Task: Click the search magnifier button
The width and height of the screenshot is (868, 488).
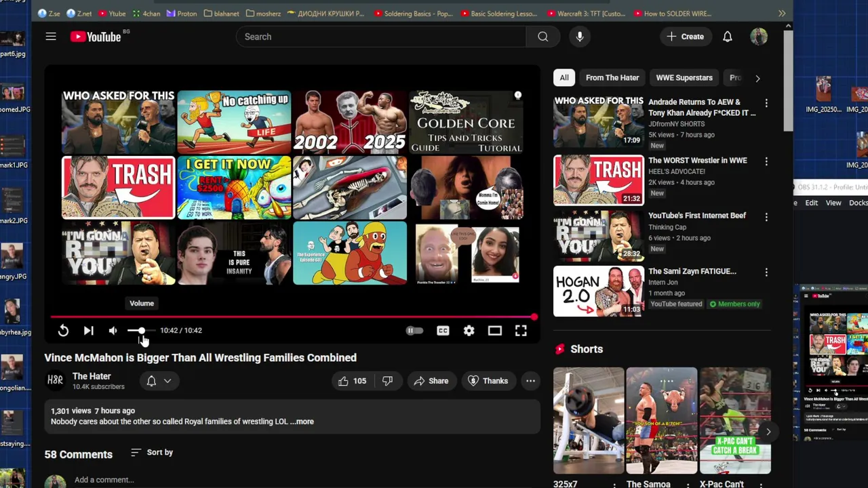Action: [x=542, y=37]
